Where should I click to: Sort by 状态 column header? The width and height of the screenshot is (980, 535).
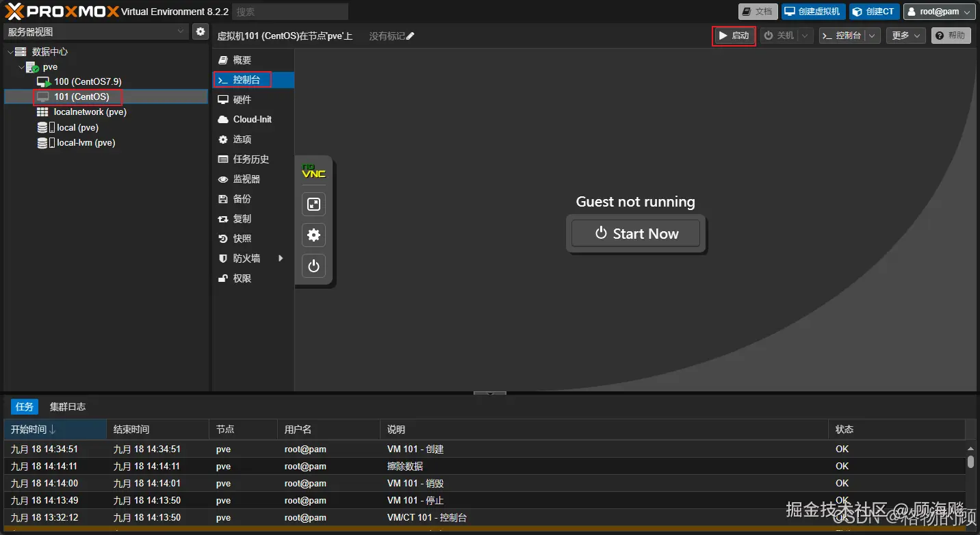pyautogui.click(x=897, y=430)
